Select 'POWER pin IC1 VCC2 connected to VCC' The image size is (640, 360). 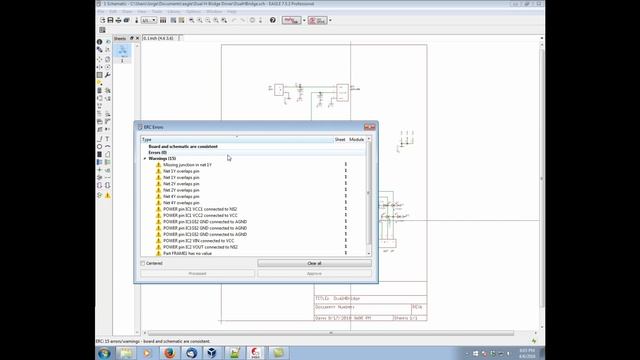tap(200, 216)
